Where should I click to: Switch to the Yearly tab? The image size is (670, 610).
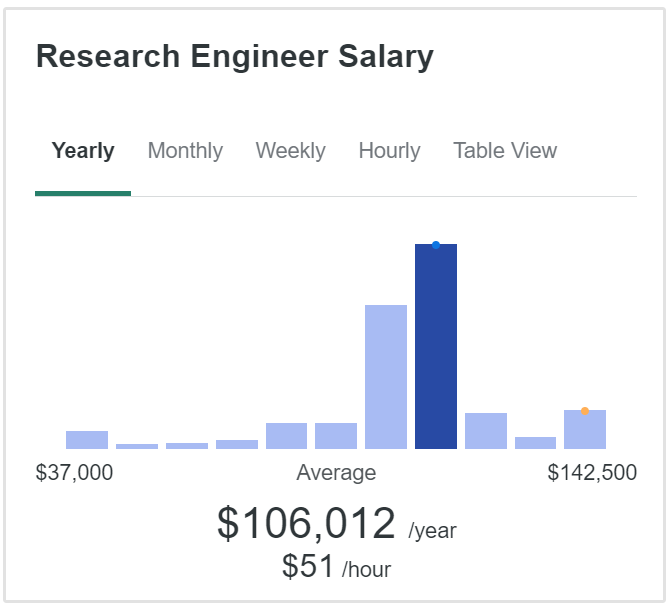[83, 151]
